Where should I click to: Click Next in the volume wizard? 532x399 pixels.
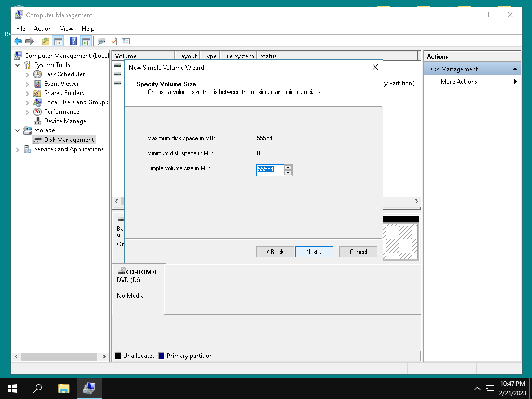click(314, 252)
